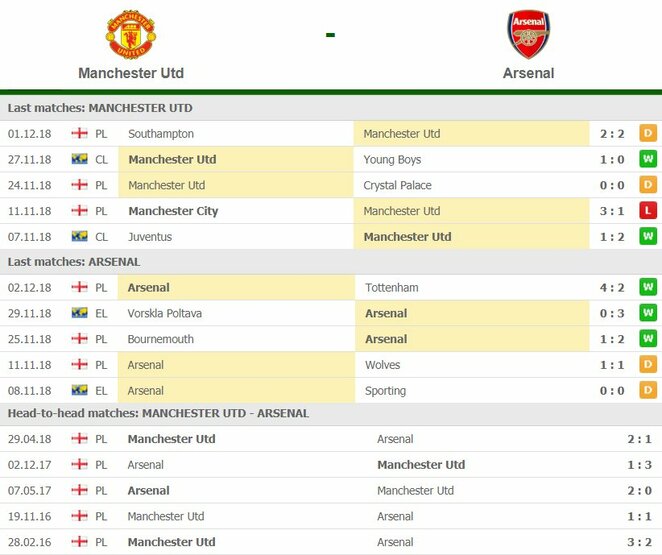Screen dimensions: 662x555
Task: Select the Head-to-head matches section header
Action: [x=158, y=413]
